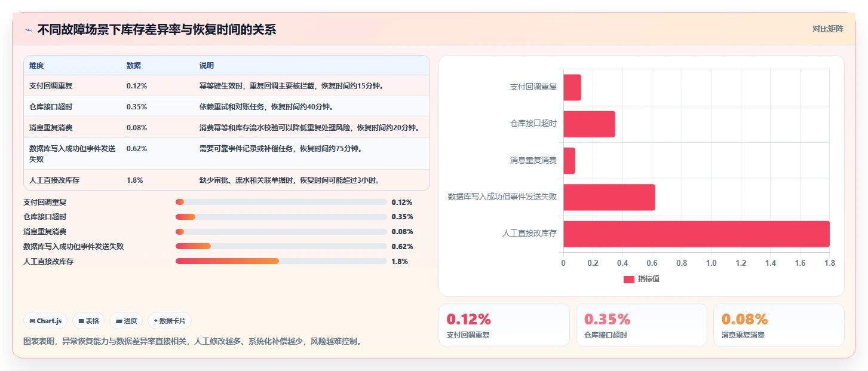
Task: Click the 消息重复消费 chart bar
Action: (x=569, y=161)
